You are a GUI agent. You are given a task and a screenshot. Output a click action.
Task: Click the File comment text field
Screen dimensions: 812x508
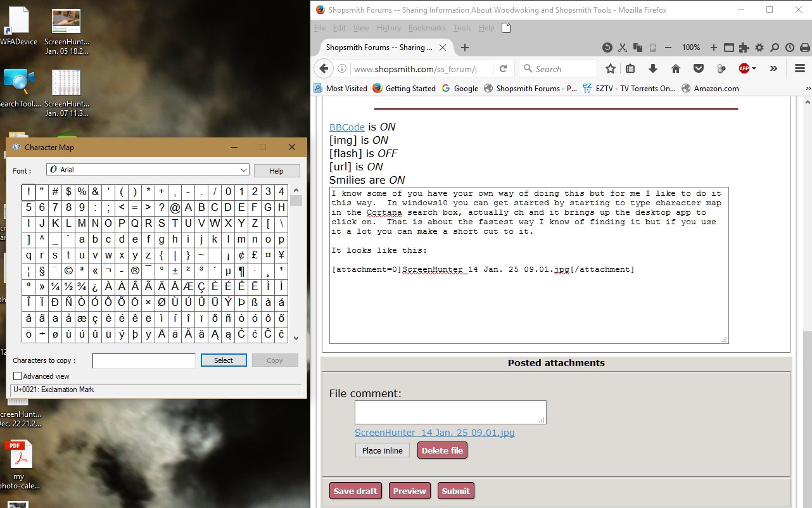click(450, 412)
